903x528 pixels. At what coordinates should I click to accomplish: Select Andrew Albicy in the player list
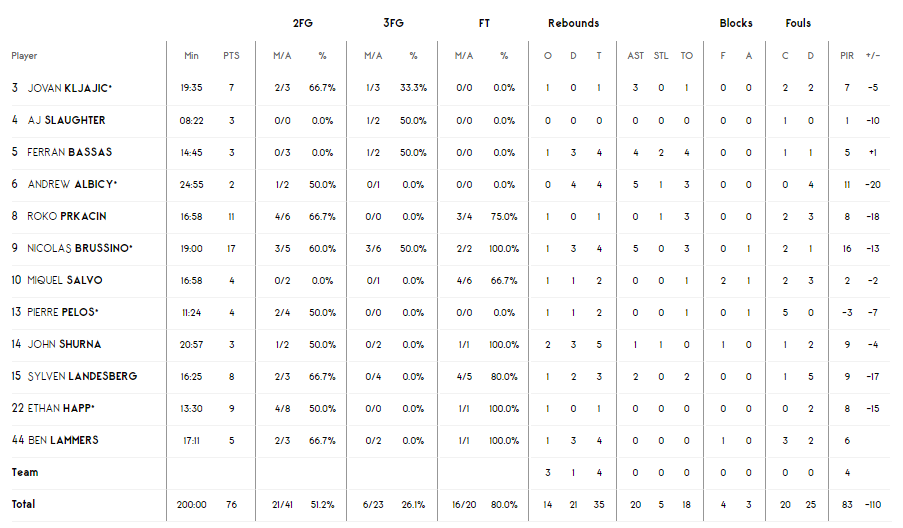[x=72, y=184]
